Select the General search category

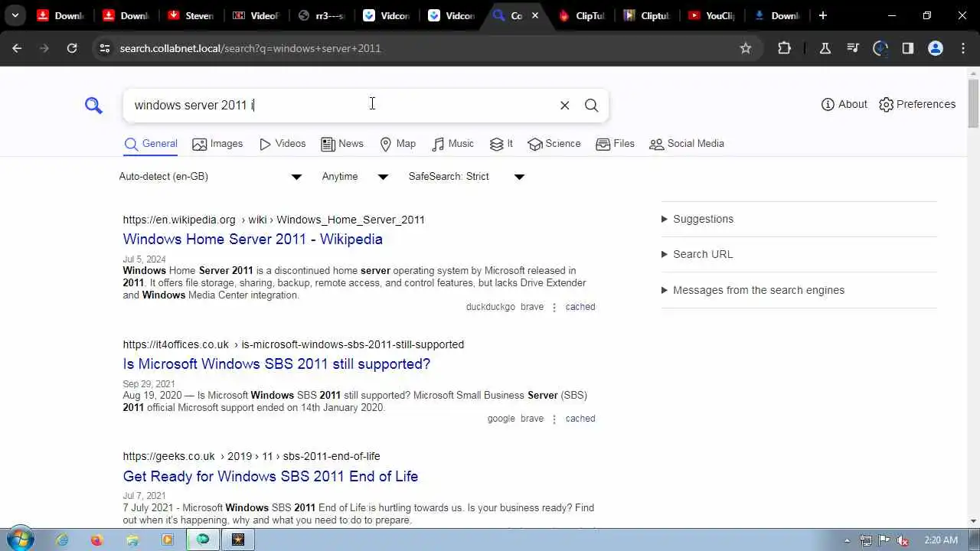(x=151, y=144)
